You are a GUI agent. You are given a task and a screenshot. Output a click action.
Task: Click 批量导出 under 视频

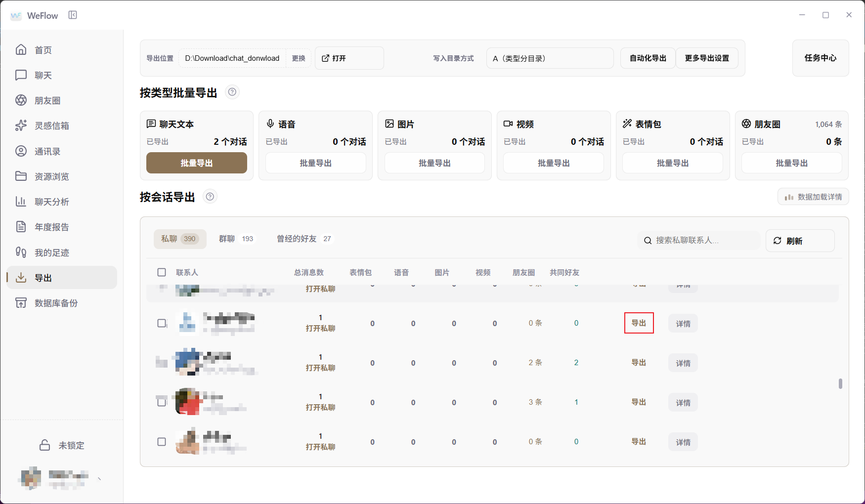tap(554, 163)
